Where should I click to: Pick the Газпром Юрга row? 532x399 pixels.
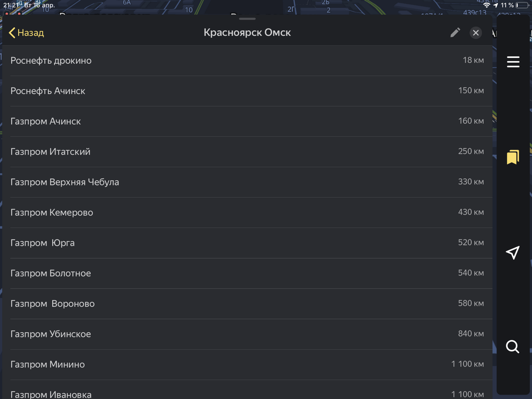[247, 243]
